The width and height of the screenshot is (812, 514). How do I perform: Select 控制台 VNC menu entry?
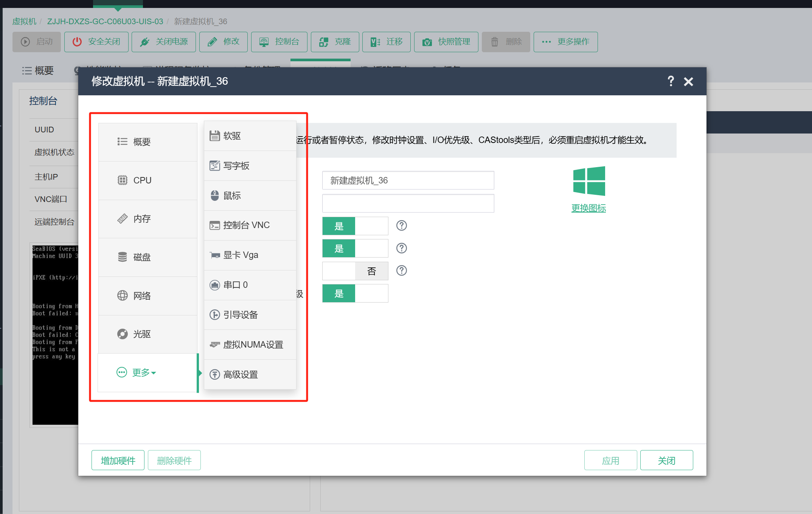click(246, 225)
